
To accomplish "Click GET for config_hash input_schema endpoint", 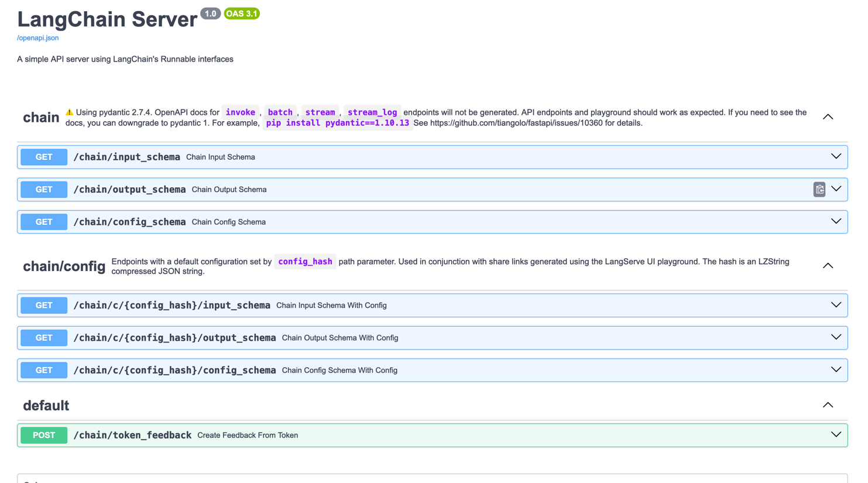I will coord(44,306).
